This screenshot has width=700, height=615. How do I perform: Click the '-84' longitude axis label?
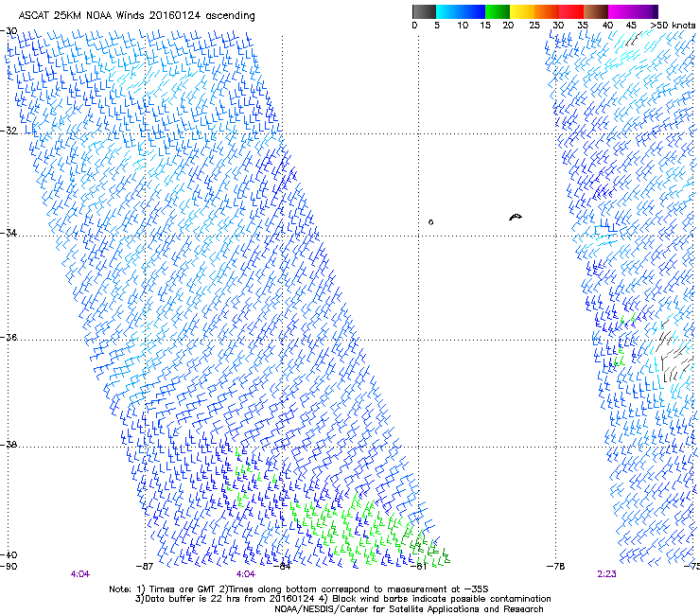point(282,567)
